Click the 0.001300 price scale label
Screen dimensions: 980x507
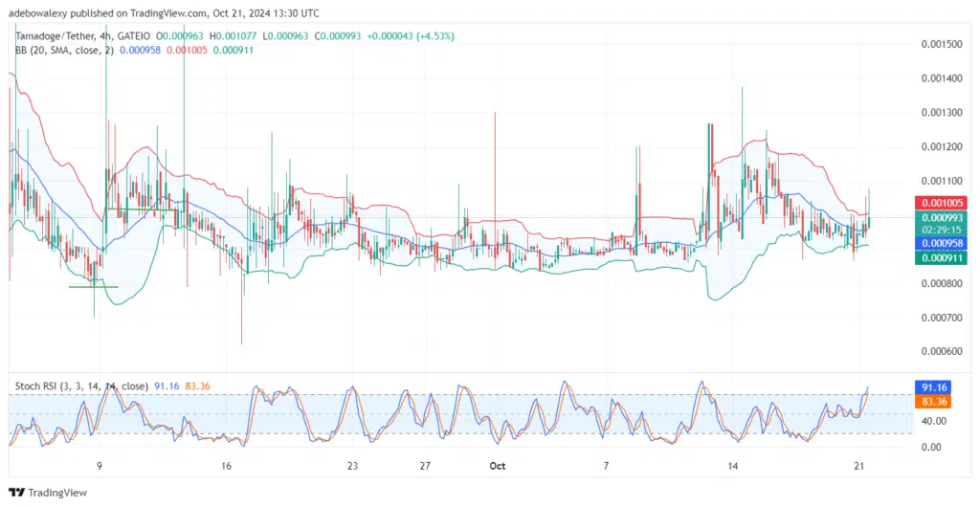point(941,113)
